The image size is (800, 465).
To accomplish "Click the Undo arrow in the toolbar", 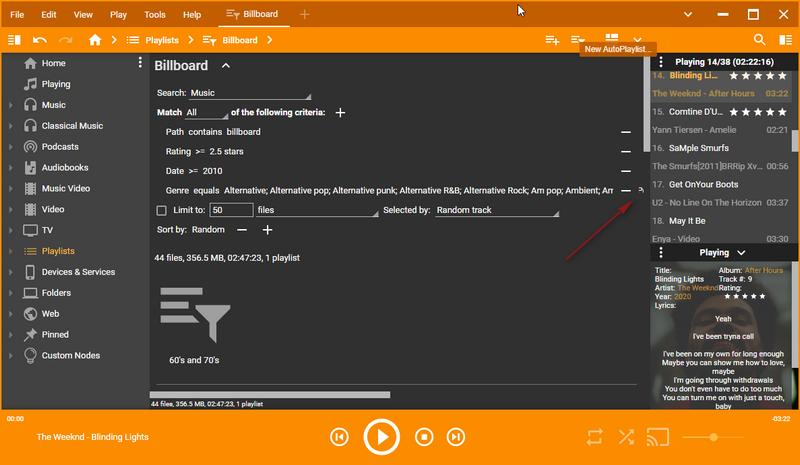I will point(40,40).
